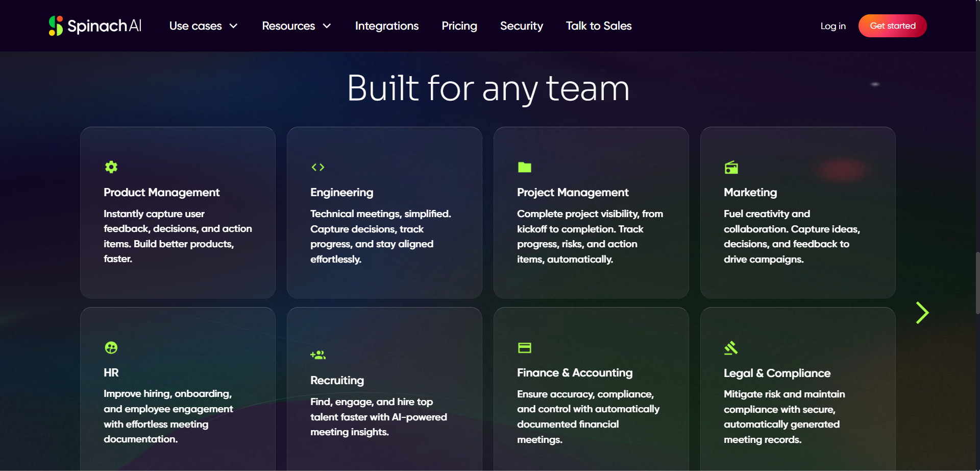980x471 pixels.
Task: Open the Engineering use case card
Action: pos(384,212)
